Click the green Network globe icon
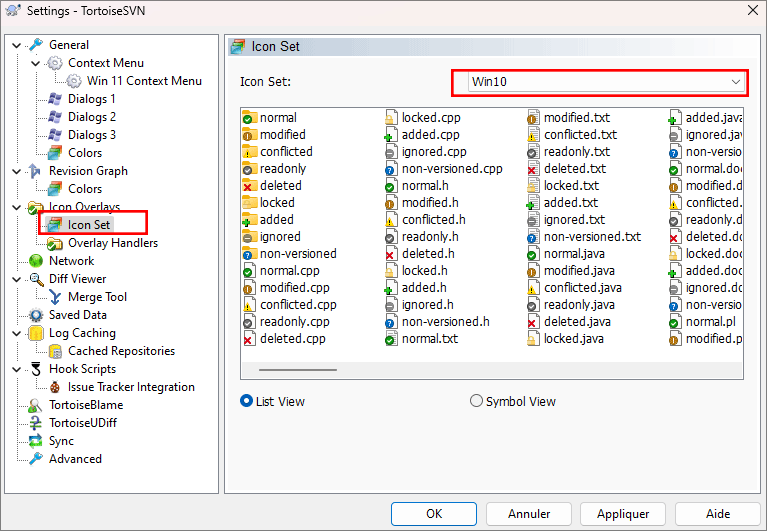This screenshot has height=531, width=767. [x=36, y=261]
